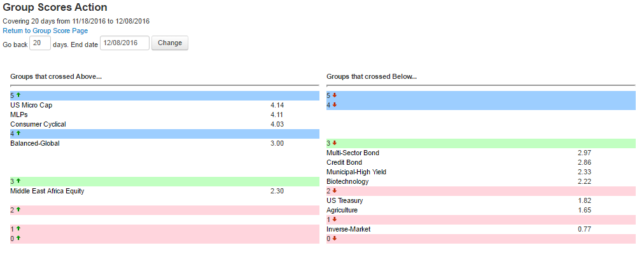Click the US Treasury group entry
The height and width of the screenshot is (257, 644).
[345, 200]
